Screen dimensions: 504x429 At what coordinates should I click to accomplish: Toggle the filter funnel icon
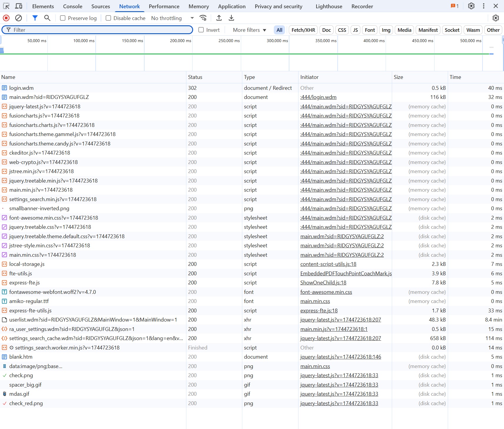35,18
